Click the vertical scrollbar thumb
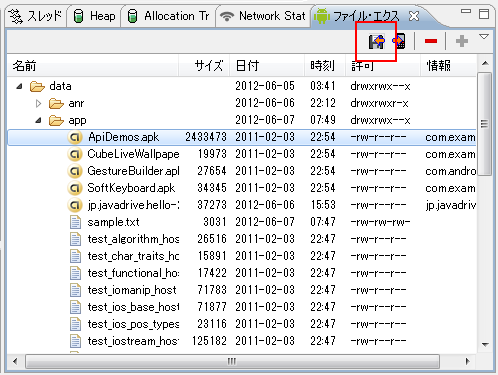The image size is (498, 375). tap(484, 124)
